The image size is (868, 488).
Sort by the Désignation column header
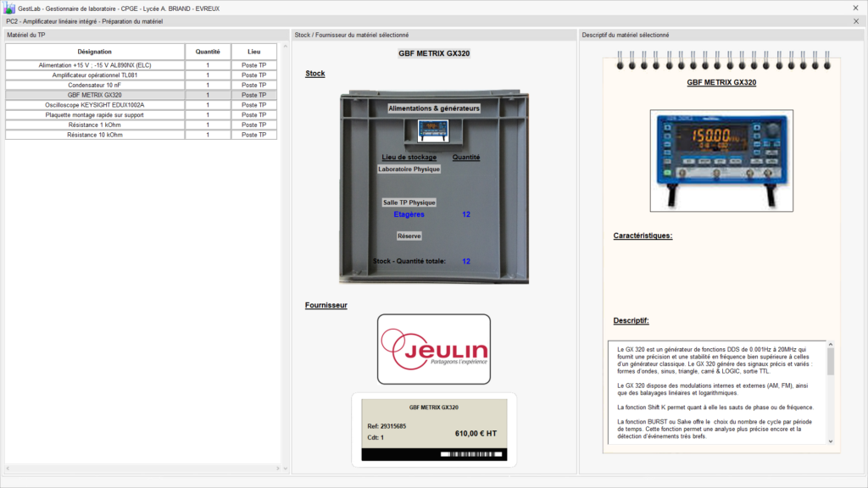click(95, 52)
